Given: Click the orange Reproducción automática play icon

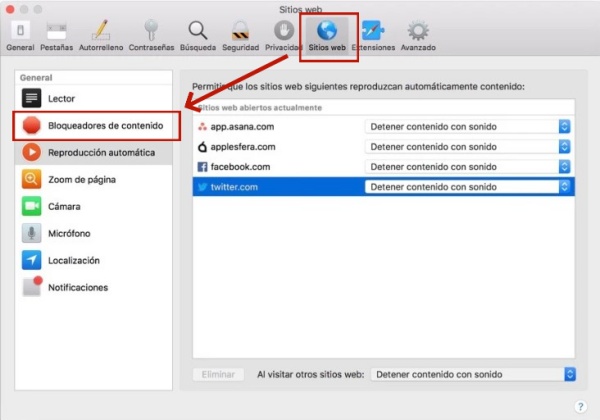Looking at the screenshot, I should (31, 152).
